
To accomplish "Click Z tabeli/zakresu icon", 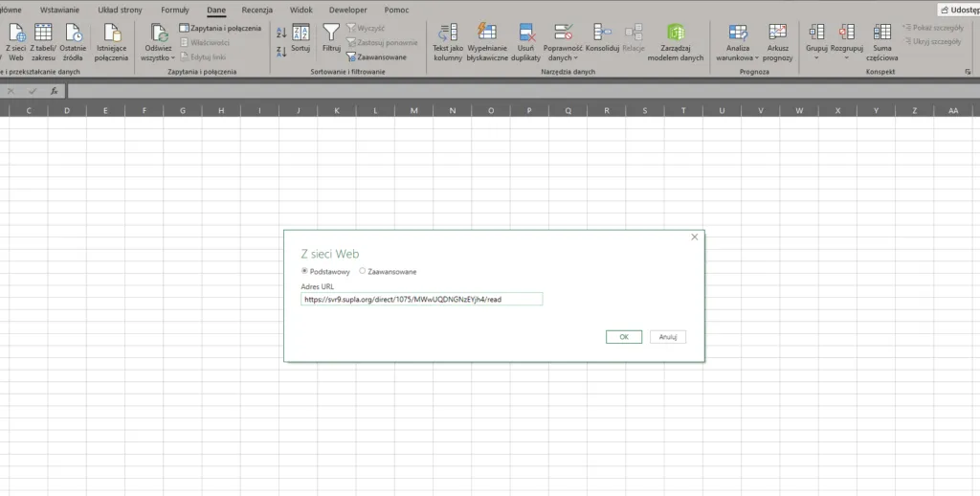I will pyautogui.click(x=43, y=33).
